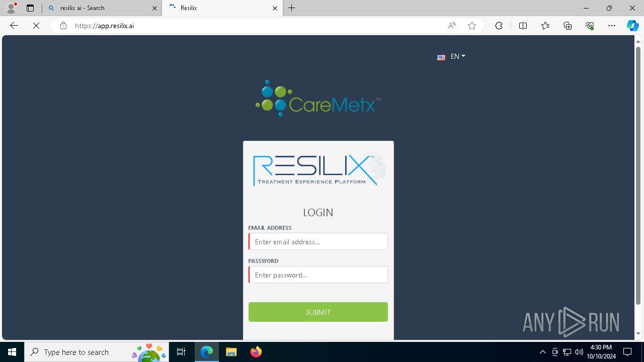Click the page vertical scrollbar

(x=638, y=175)
